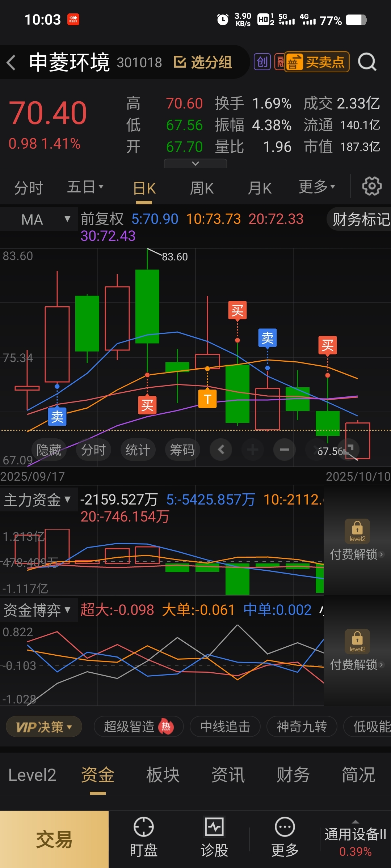The width and height of the screenshot is (391, 868).
Task: Open 盯盘 watch icon
Action: pyautogui.click(x=143, y=837)
